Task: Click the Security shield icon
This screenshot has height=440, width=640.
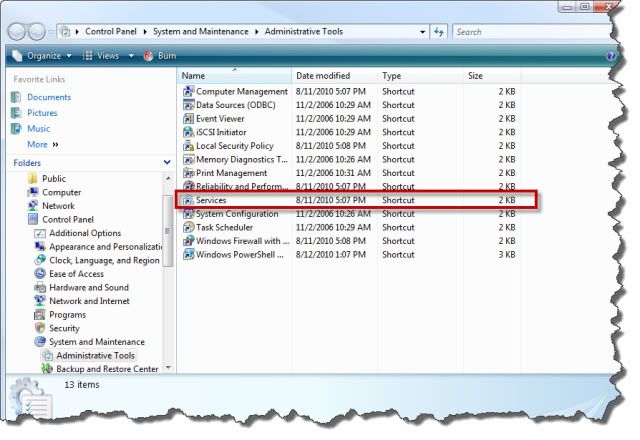Action: point(40,328)
